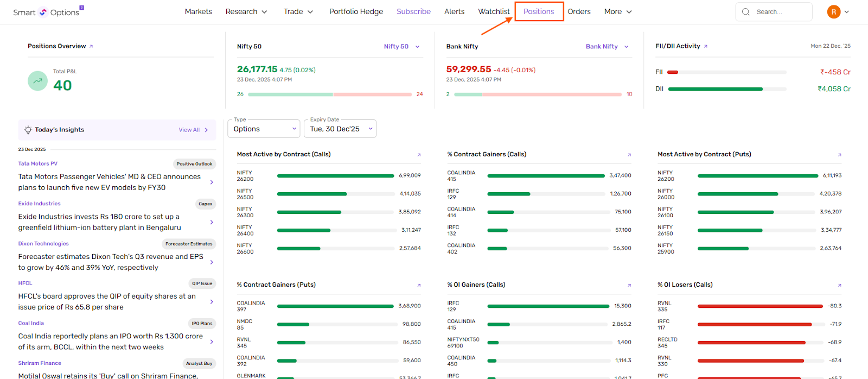Open FII/DII Activity expand arrow icon
The width and height of the screenshot is (868, 379).
coord(706,47)
